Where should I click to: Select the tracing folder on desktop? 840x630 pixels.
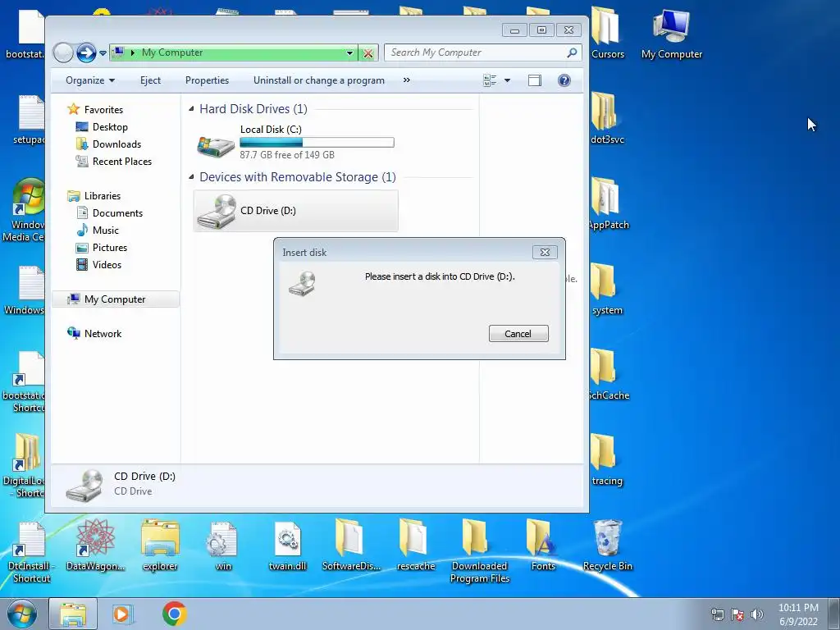coord(607,459)
